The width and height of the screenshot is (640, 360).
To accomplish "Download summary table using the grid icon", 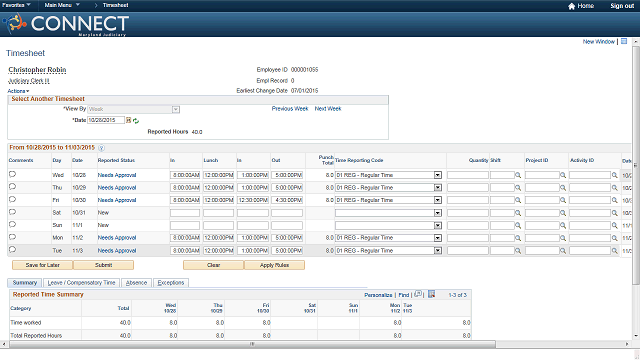I will (x=431, y=294).
